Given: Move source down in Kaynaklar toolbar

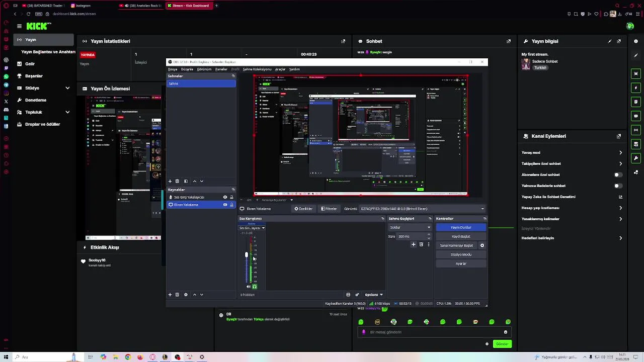Looking at the screenshot, I should point(202,295).
